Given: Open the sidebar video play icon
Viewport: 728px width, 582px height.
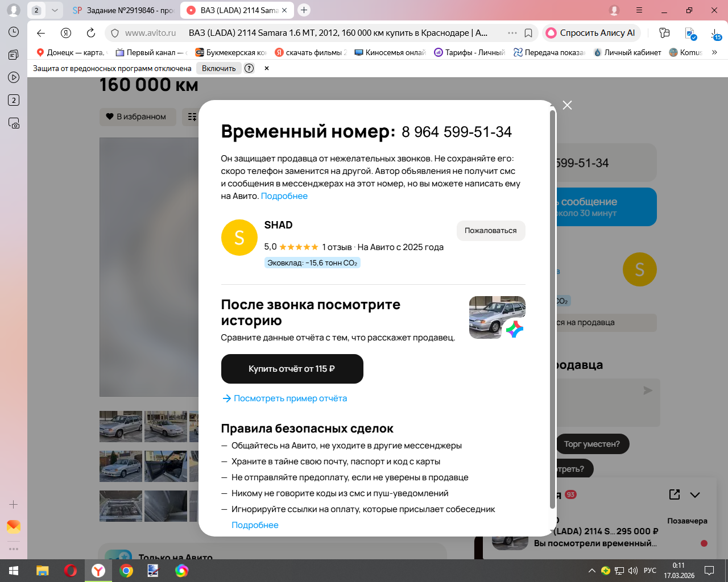Looking at the screenshot, I should point(14,77).
